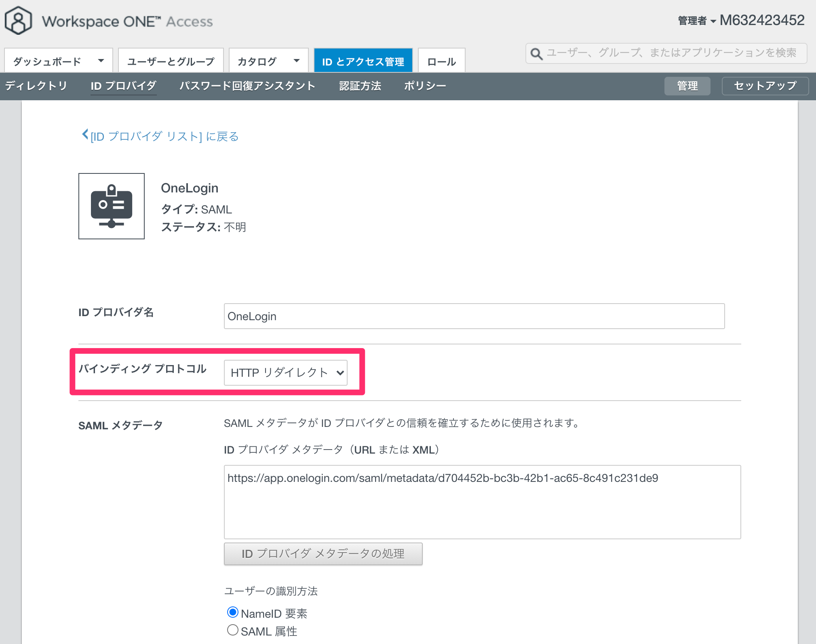Viewport: 816px width, 644px height.
Task: Click the ステータス: 不明 text
Action: coord(204,227)
